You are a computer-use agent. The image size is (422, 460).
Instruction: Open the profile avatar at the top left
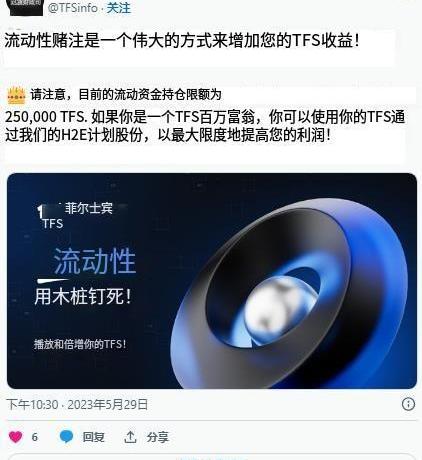point(26,7)
